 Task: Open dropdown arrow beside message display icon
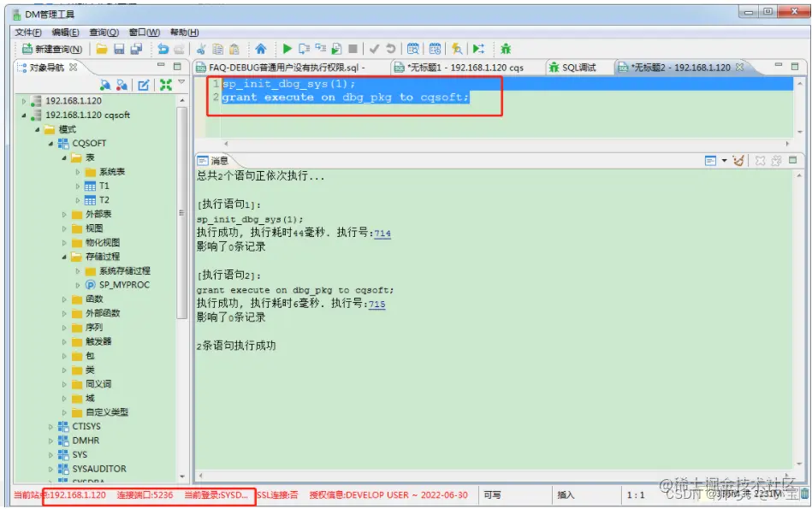click(724, 161)
